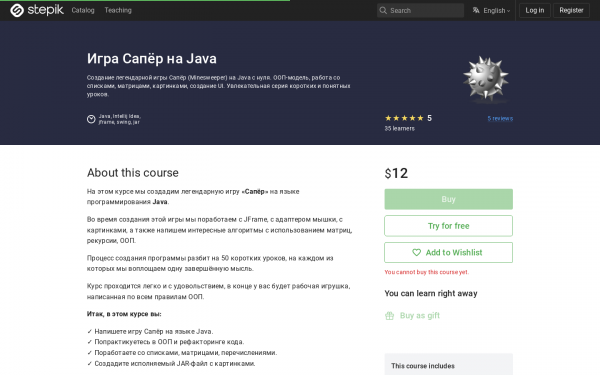Click the Buy as gift link
Viewport: 600px width, 375px height.
(x=419, y=315)
